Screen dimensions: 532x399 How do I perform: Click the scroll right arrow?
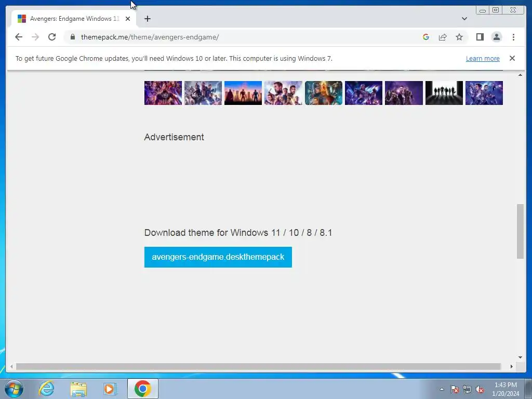point(512,366)
